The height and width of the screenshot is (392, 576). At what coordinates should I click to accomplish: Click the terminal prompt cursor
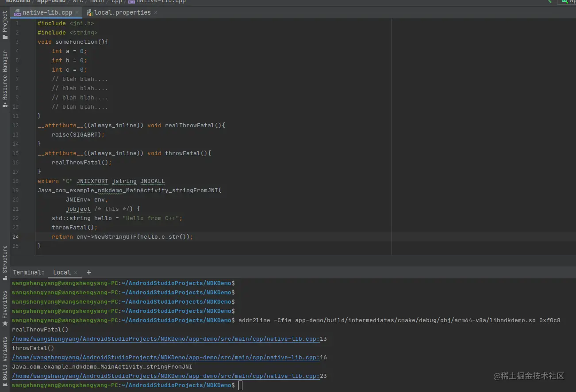tap(240, 385)
